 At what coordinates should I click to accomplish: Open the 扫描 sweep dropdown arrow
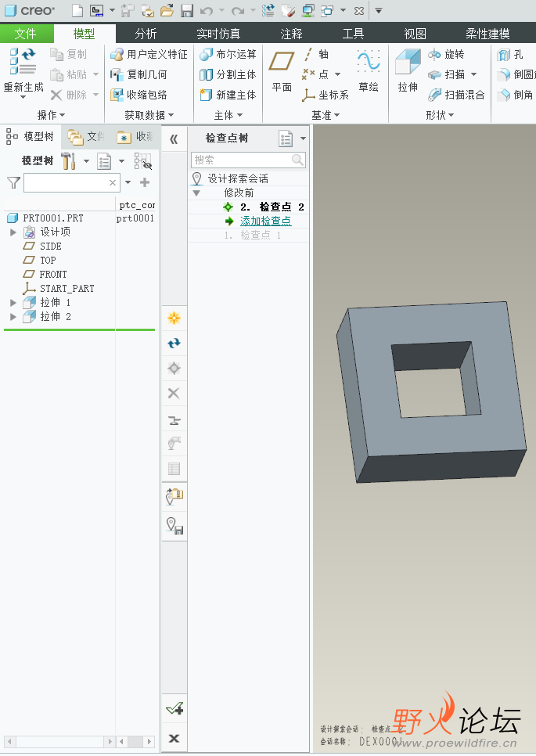(x=473, y=74)
